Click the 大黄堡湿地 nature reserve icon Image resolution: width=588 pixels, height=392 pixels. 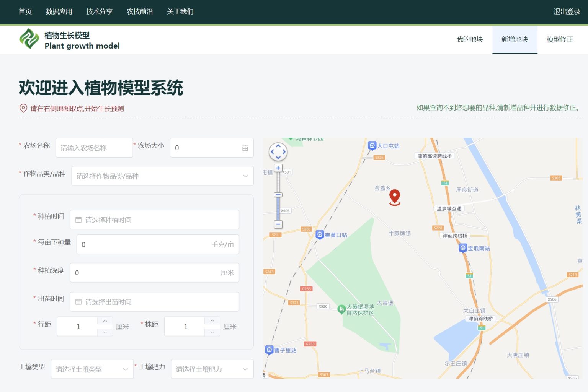[x=341, y=309]
